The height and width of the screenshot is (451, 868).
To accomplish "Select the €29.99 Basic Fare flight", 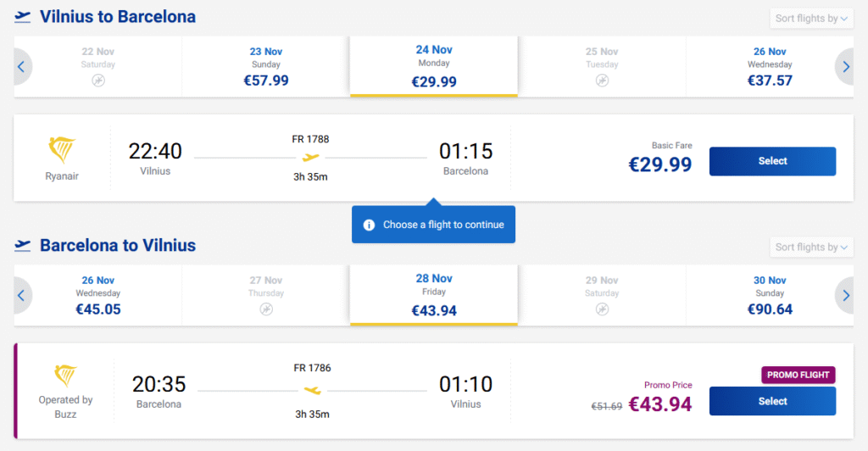I will 772,161.
